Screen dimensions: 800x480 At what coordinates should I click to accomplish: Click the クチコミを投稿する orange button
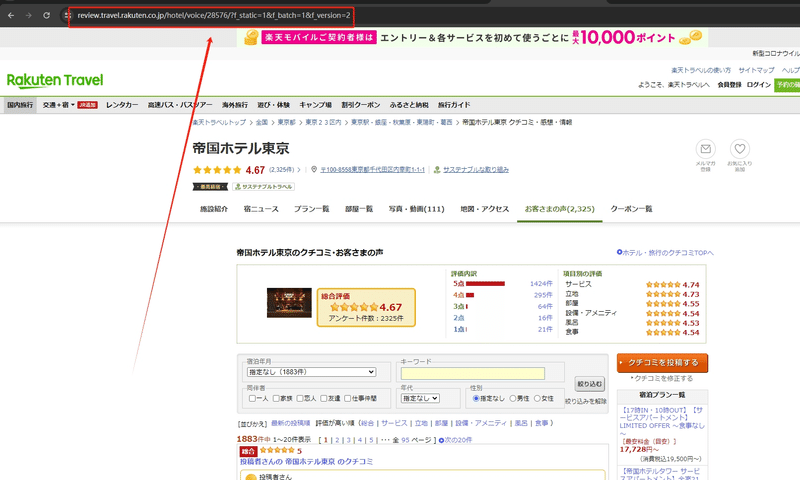coord(662,363)
